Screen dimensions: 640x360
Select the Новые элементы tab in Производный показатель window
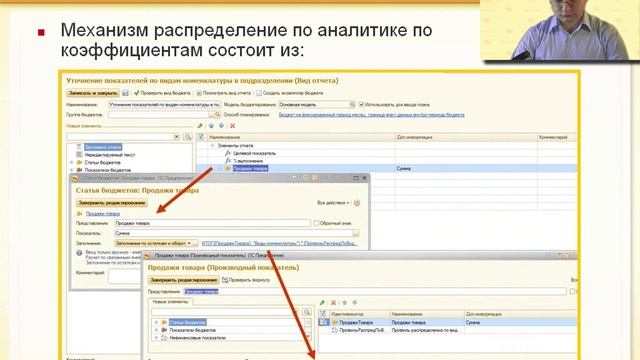click(x=170, y=302)
